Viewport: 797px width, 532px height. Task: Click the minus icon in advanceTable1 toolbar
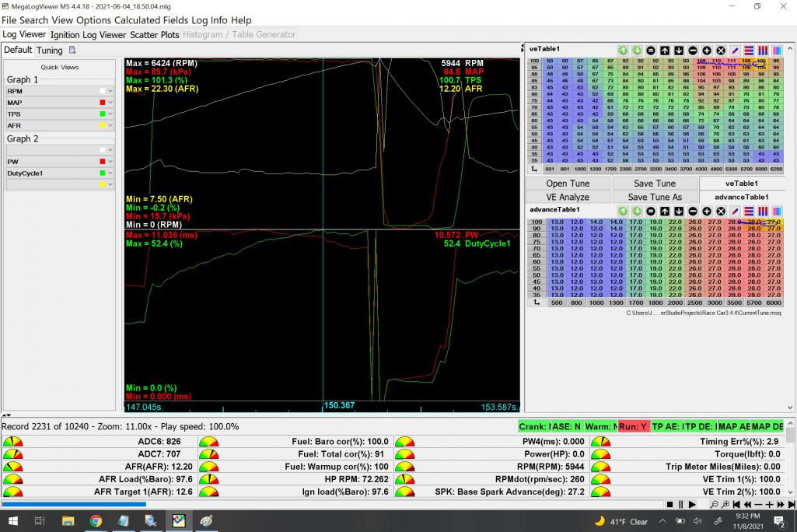(693, 211)
